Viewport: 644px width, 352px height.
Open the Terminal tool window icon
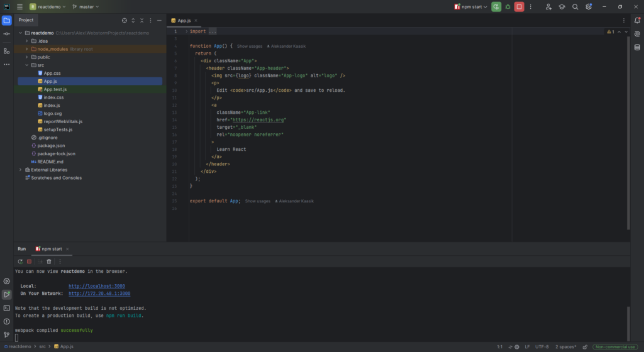click(6, 308)
